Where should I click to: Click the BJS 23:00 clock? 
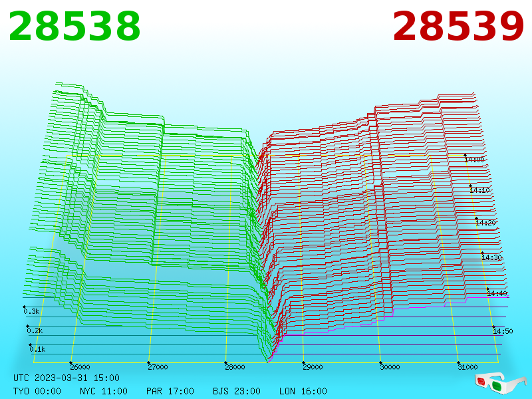pos(237,391)
